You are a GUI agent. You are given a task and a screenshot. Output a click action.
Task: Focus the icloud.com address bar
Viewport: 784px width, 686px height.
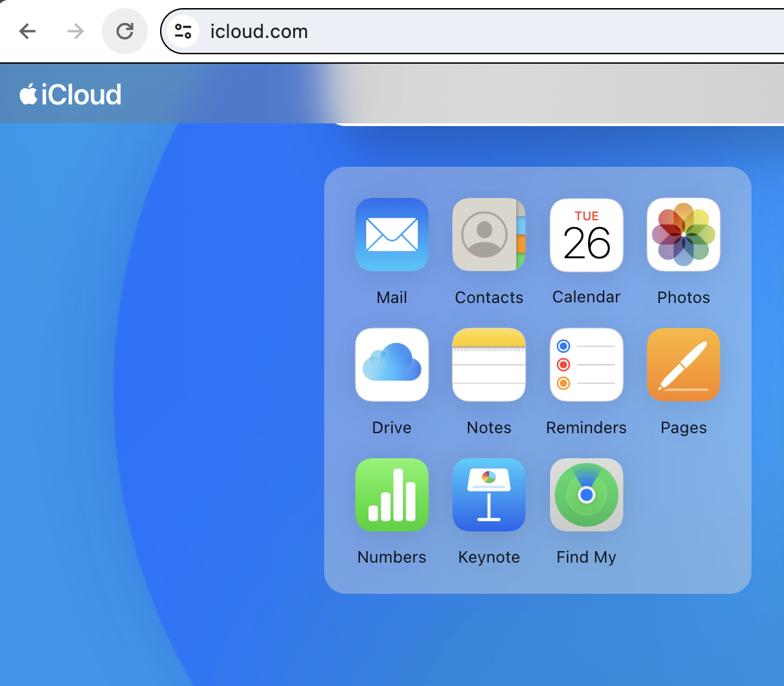[x=472, y=31]
